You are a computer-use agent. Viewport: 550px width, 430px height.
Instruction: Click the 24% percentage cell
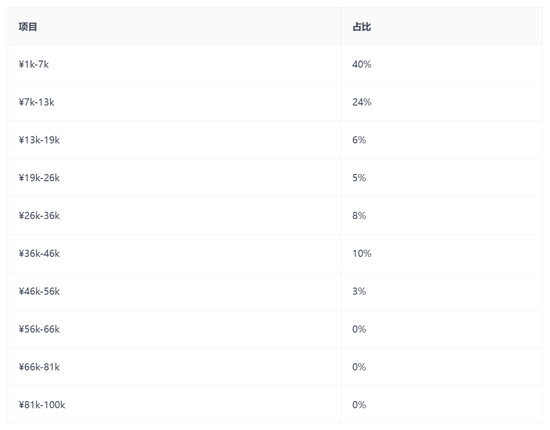(x=362, y=102)
